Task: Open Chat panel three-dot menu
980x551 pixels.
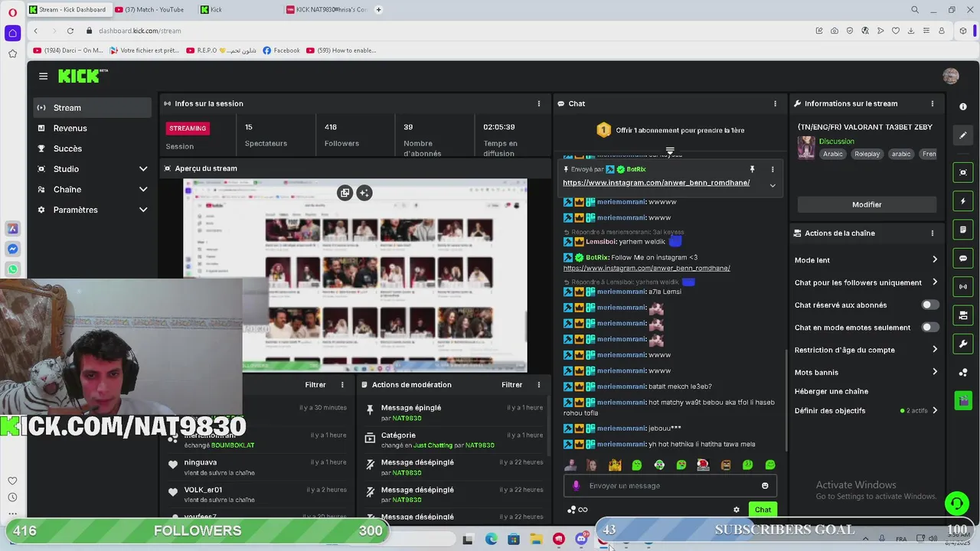Action: click(x=775, y=103)
